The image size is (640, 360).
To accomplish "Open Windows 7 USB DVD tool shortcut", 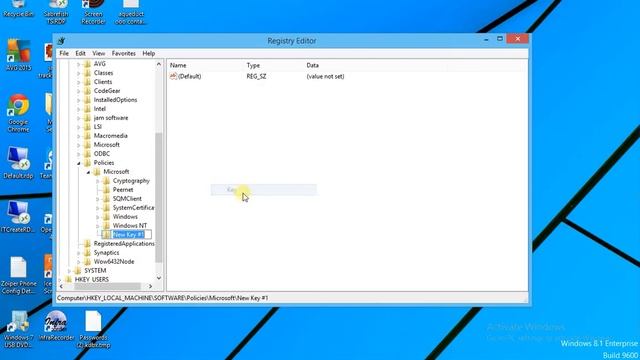I will [18, 329].
